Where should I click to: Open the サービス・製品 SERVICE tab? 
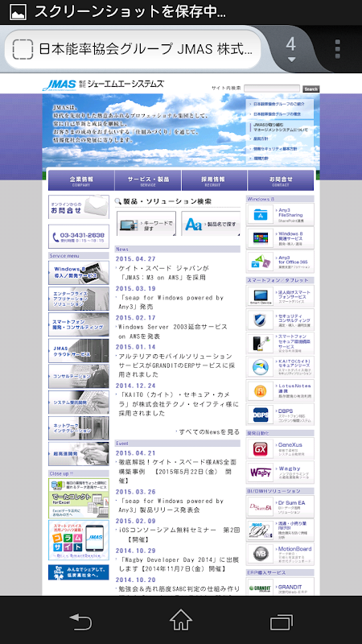click(x=148, y=180)
